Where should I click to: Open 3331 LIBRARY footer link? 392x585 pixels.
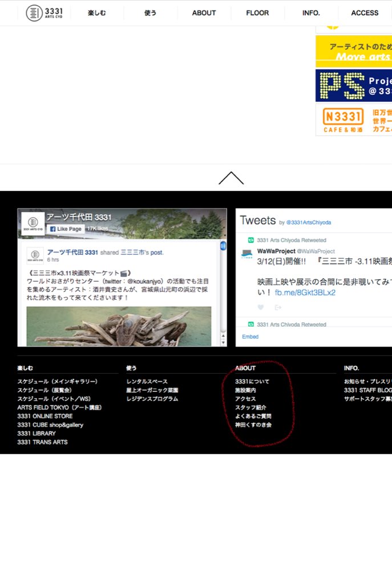click(36, 433)
